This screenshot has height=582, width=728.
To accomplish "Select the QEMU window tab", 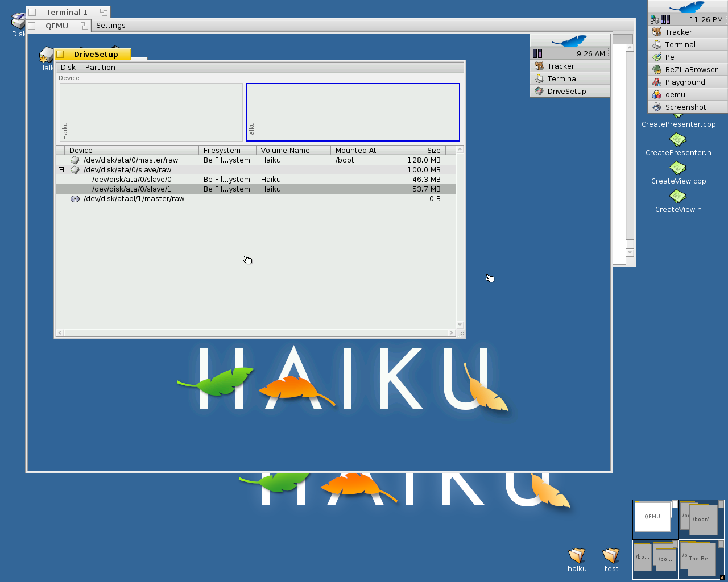I will (x=57, y=26).
